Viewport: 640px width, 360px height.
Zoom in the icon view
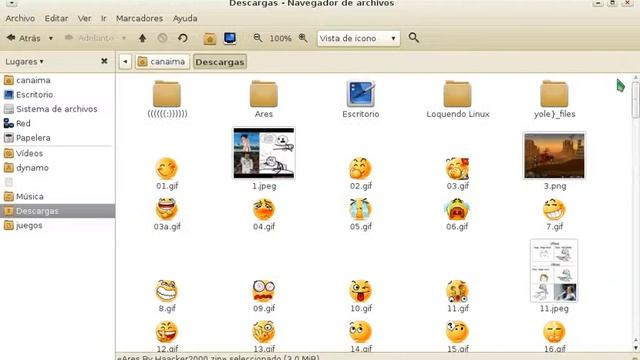[302, 38]
